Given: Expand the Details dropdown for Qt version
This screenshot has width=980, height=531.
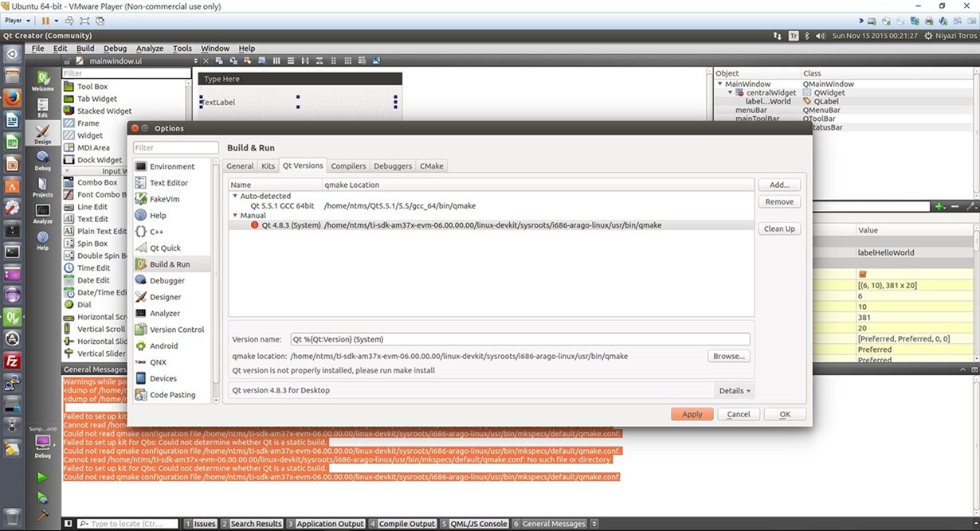Looking at the screenshot, I should click(x=735, y=391).
